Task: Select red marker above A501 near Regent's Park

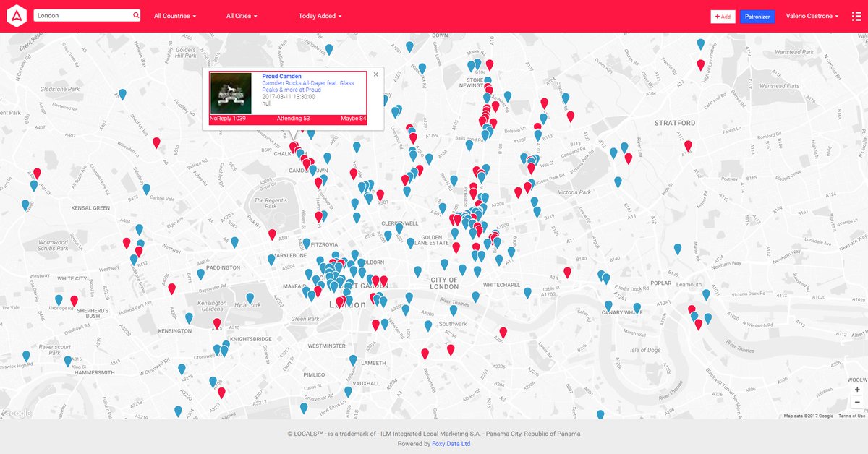Action: [x=272, y=235]
